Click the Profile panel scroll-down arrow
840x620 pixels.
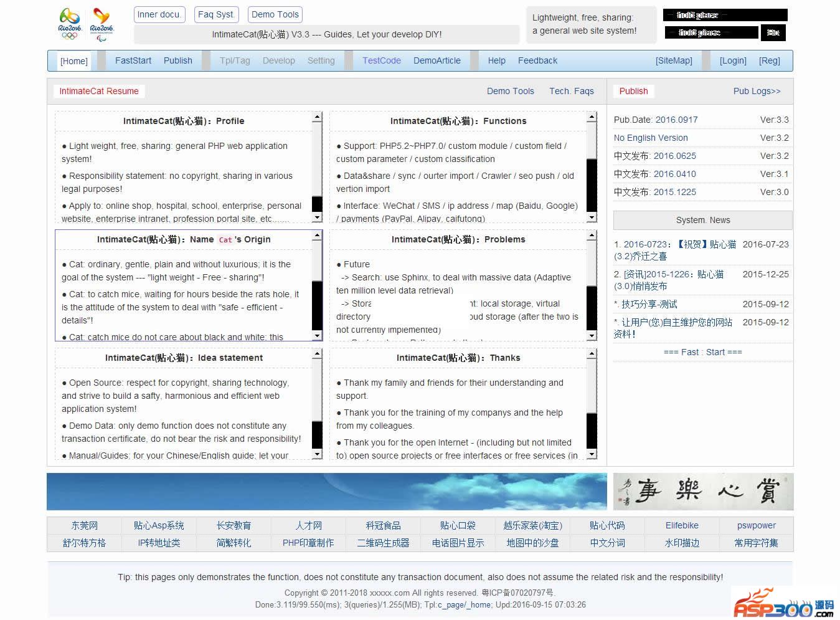[317, 217]
